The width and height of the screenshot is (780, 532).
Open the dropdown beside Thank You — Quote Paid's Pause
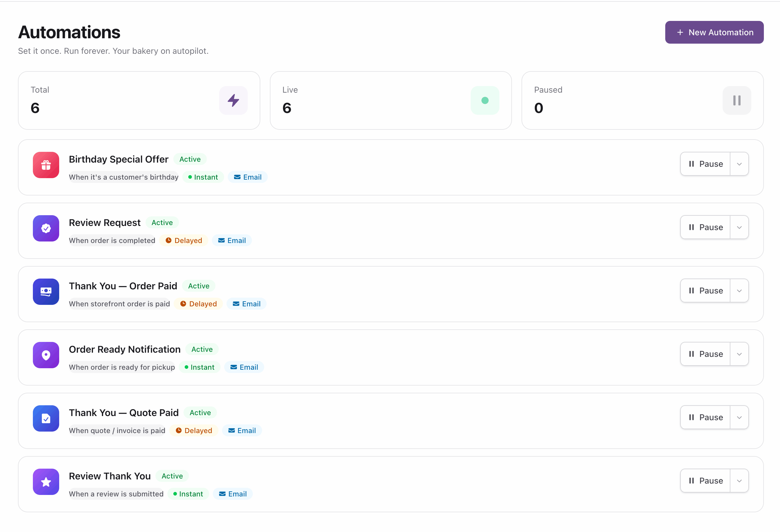point(739,417)
